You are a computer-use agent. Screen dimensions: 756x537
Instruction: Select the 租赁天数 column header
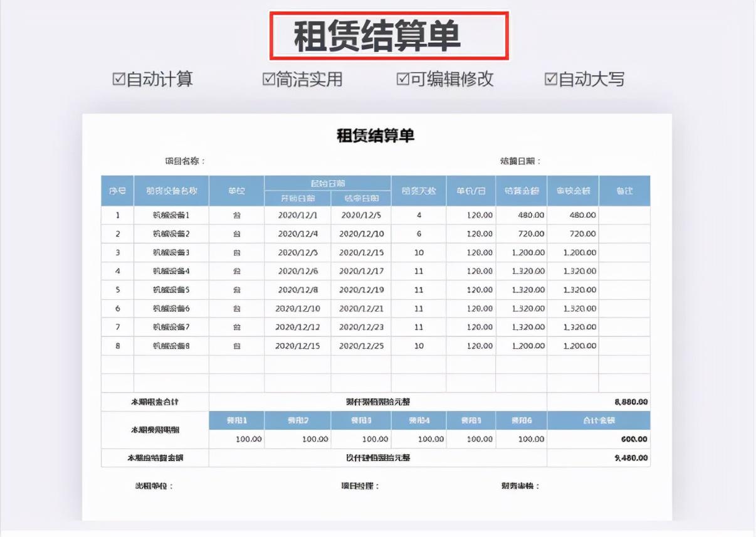click(418, 190)
